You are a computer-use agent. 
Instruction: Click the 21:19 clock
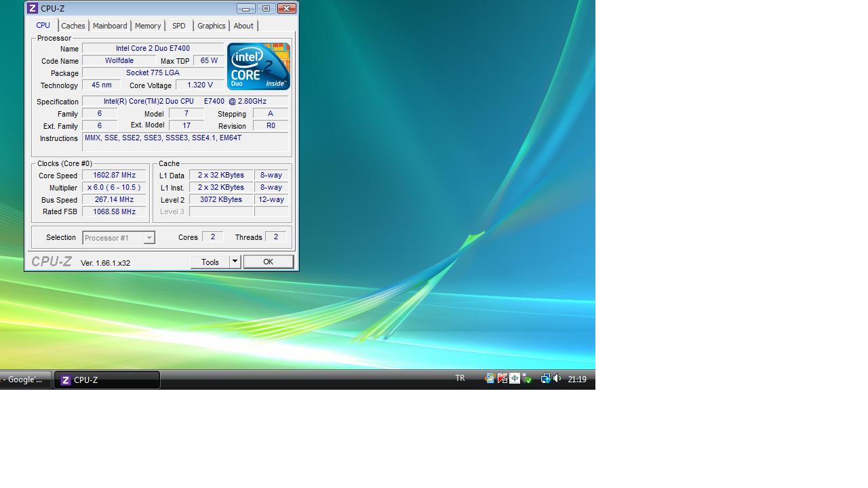577,380
